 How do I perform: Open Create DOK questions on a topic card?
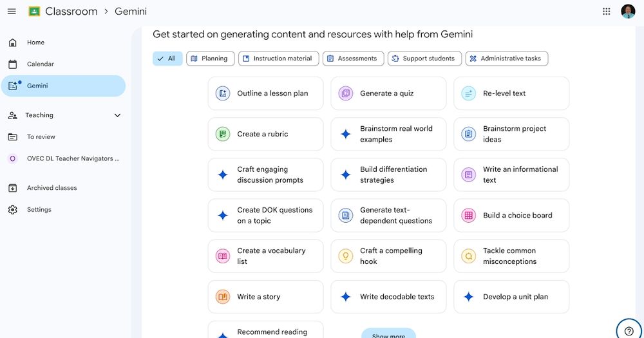tap(266, 215)
